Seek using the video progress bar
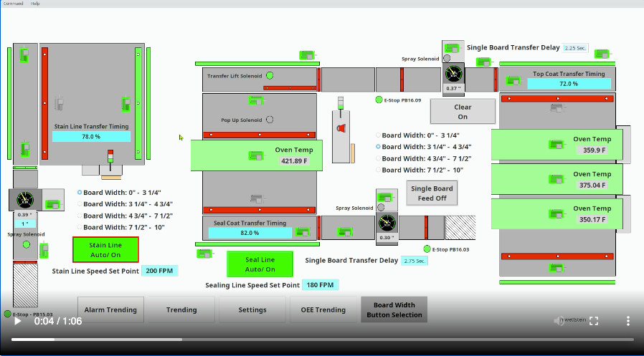 coord(322,340)
